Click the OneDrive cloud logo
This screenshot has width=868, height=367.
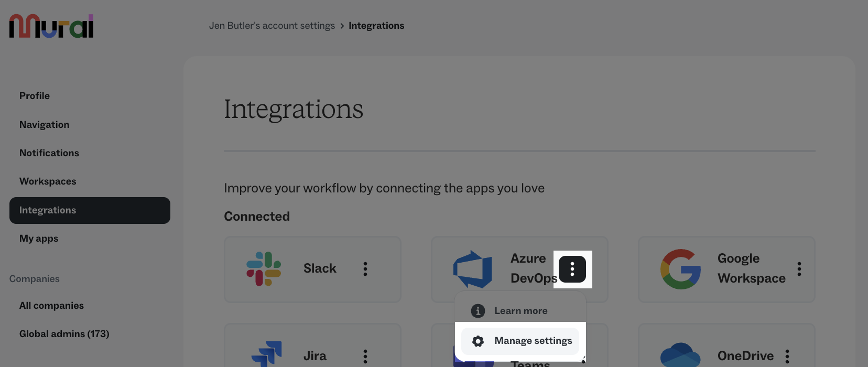click(x=680, y=355)
